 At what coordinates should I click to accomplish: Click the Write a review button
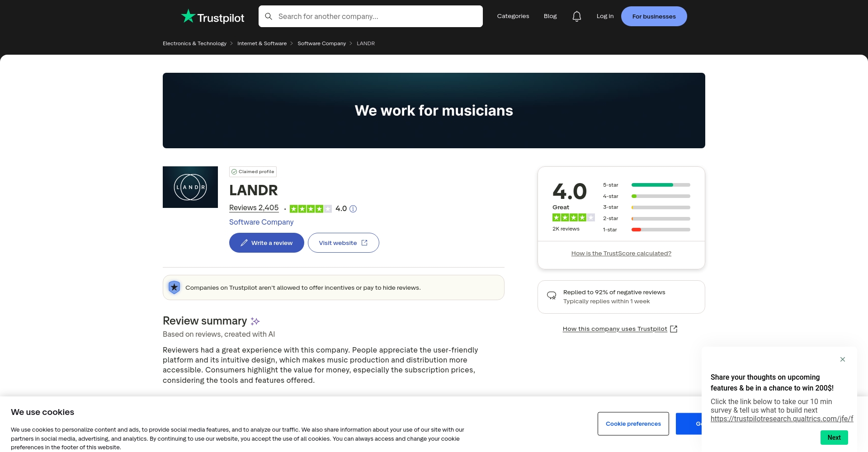pos(266,243)
